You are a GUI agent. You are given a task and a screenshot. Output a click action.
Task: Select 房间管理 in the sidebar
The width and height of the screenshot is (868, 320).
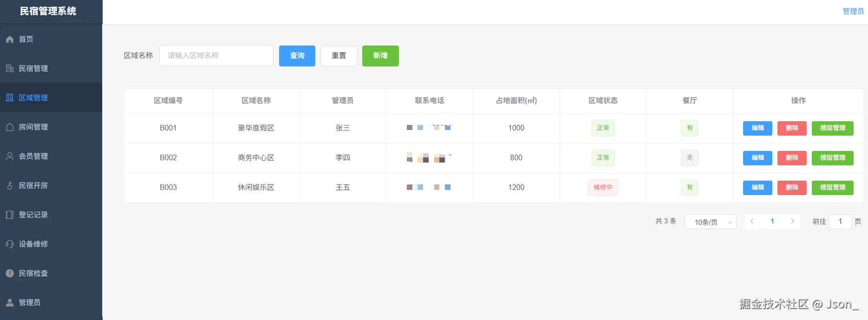point(51,127)
